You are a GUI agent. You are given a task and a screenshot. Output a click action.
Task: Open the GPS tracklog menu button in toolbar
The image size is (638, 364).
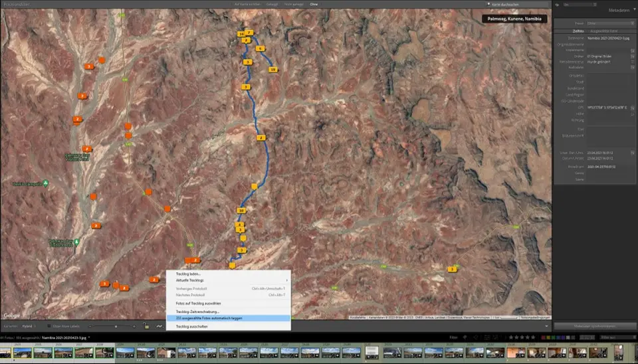159,326
